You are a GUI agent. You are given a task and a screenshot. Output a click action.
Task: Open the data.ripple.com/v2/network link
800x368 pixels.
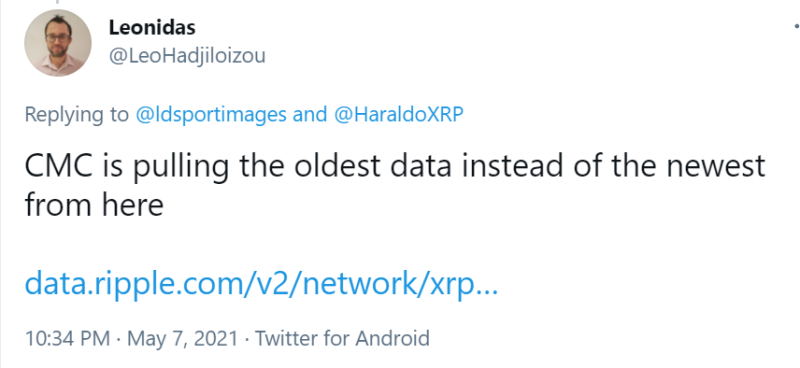point(261,285)
